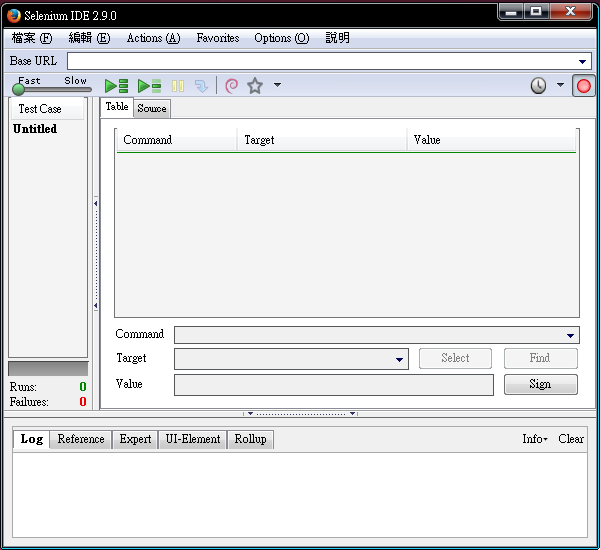Select the Untitled test case
This screenshot has height=550, width=600.
point(35,129)
